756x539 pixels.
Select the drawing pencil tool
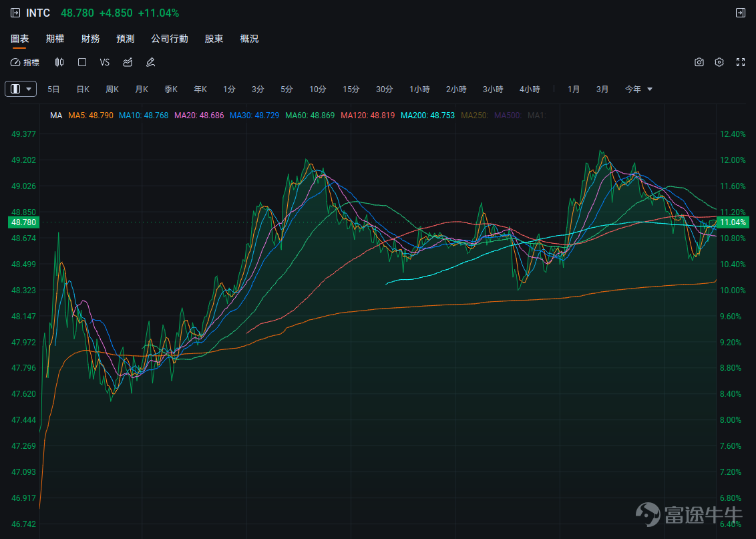point(150,62)
